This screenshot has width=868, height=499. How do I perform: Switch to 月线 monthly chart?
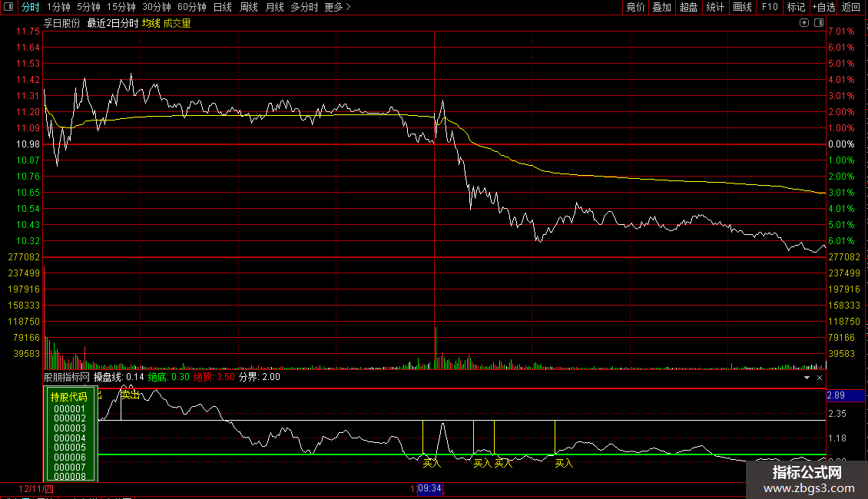click(x=274, y=7)
